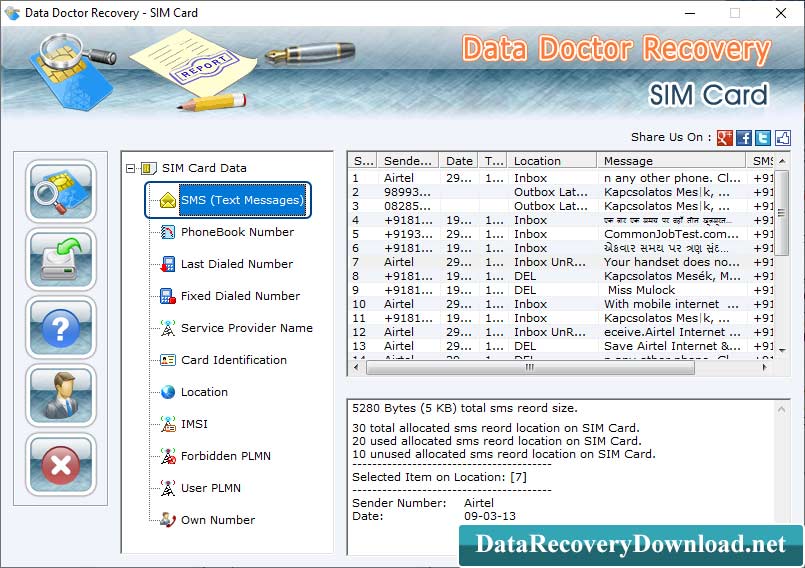Open the Help question mark button

[x=61, y=328]
